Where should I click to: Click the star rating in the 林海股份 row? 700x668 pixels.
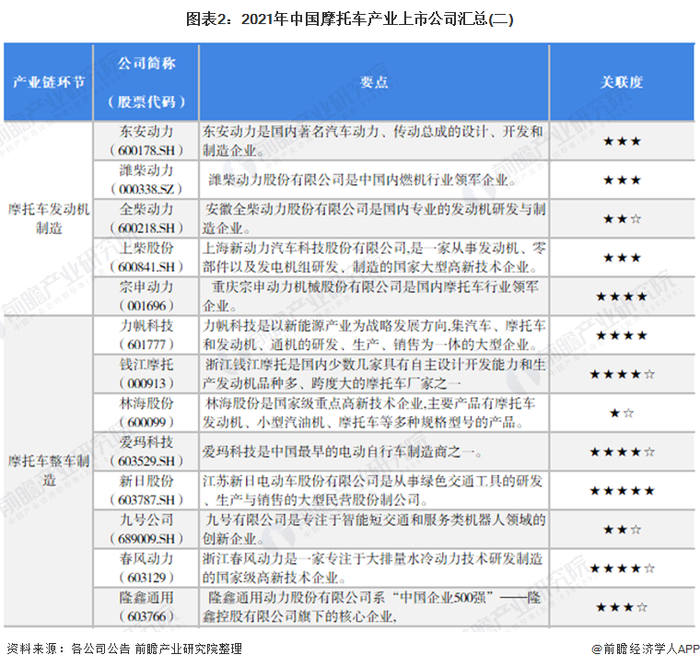pyautogui.click(x=622, y=413)
